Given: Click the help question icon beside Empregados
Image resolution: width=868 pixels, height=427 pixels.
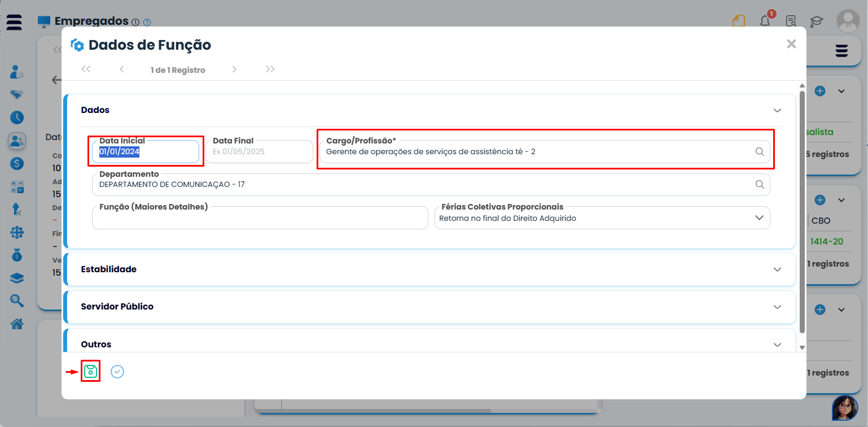Looking at the screenshot, I should point(147,23).
